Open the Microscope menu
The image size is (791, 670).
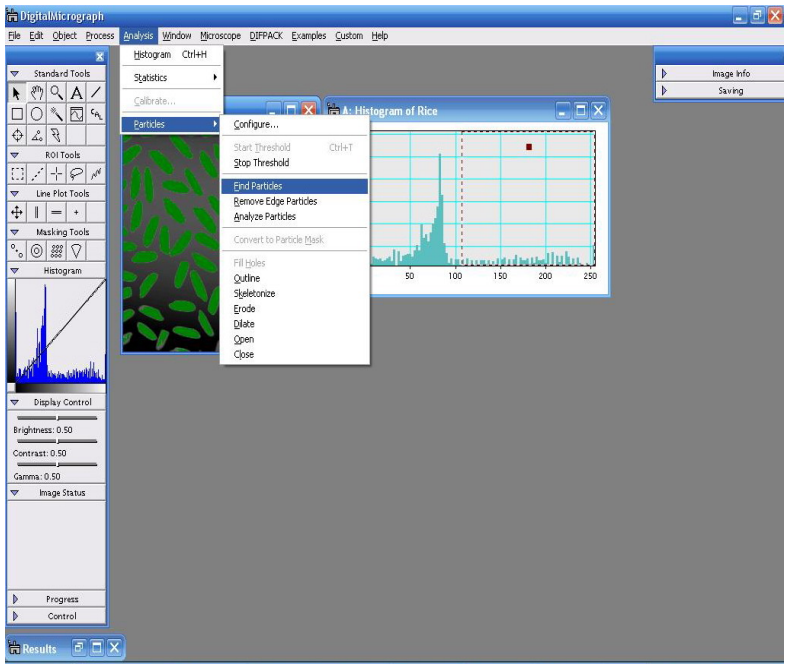220,36
